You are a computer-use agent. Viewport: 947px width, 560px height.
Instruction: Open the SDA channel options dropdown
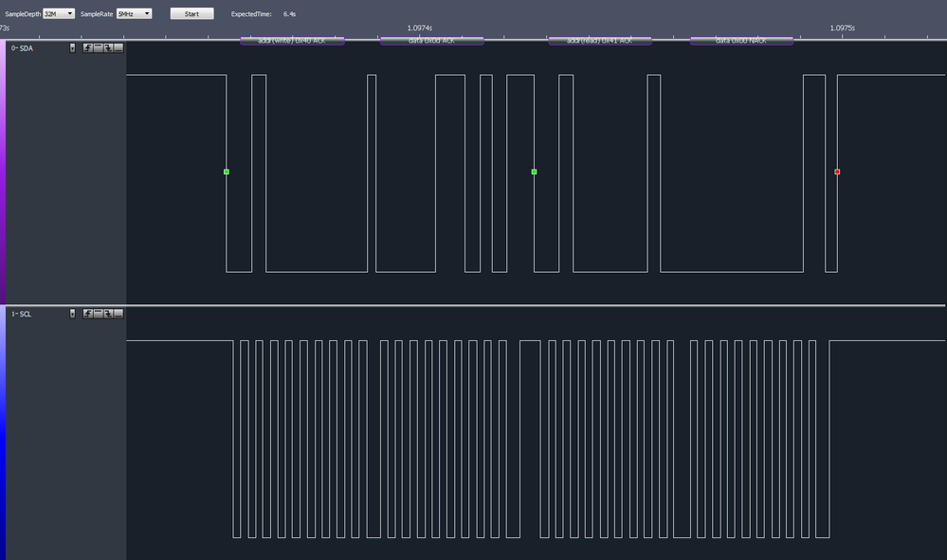(x=72, y=47)
